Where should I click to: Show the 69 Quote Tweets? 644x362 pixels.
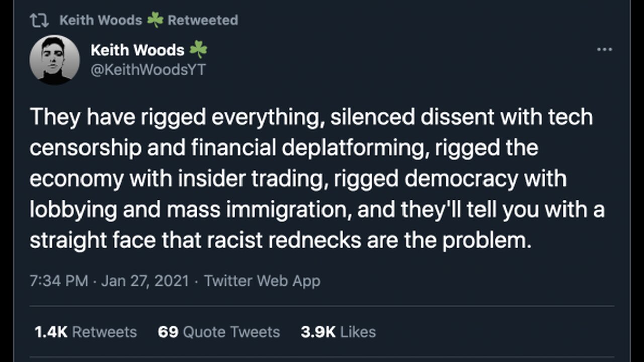coord(219,332)
